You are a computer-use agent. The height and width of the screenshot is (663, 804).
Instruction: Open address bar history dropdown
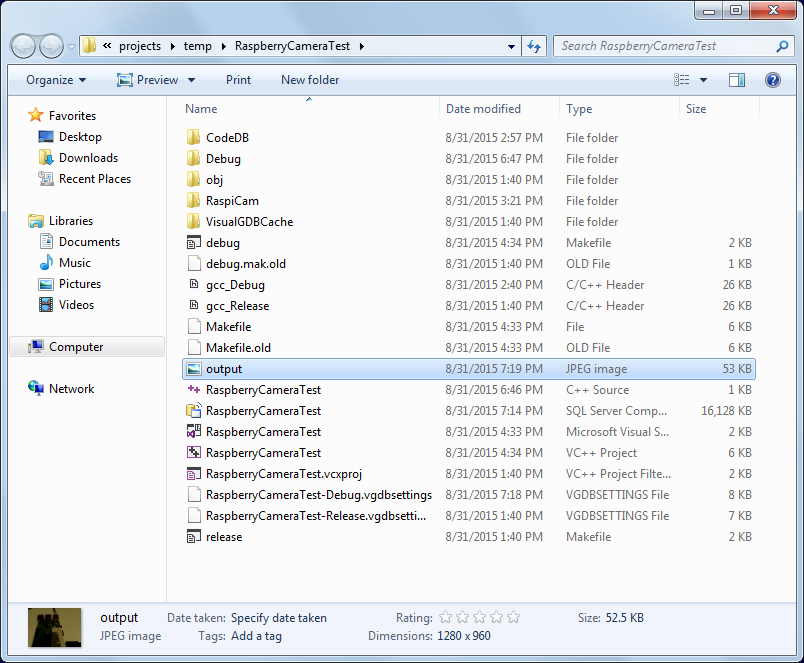click(x=511, y=46)
